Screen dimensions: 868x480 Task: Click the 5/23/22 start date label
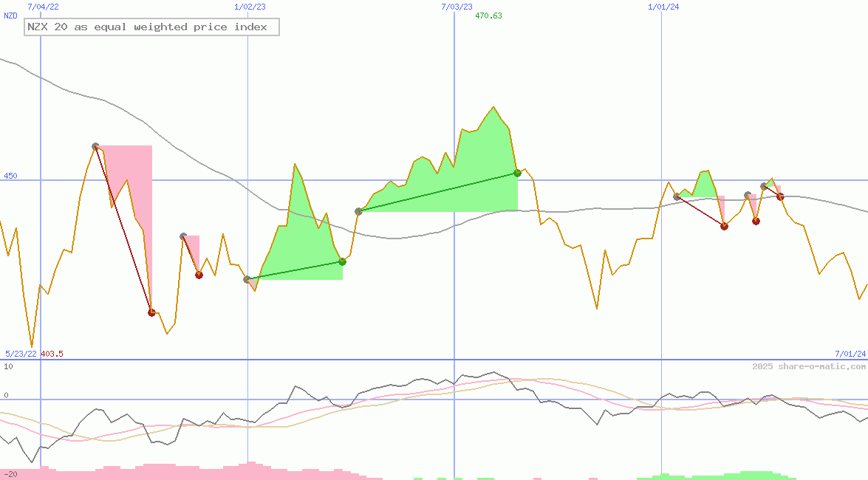[21, 354]
